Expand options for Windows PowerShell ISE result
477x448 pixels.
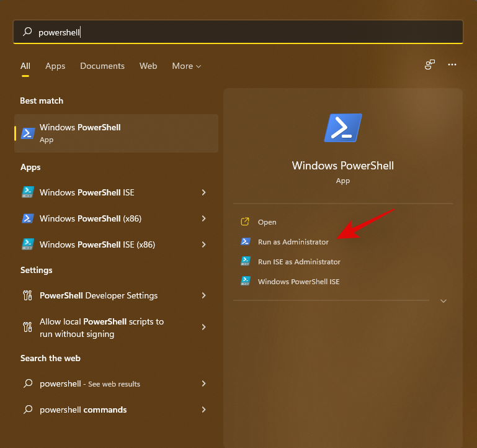pos(203,192)
